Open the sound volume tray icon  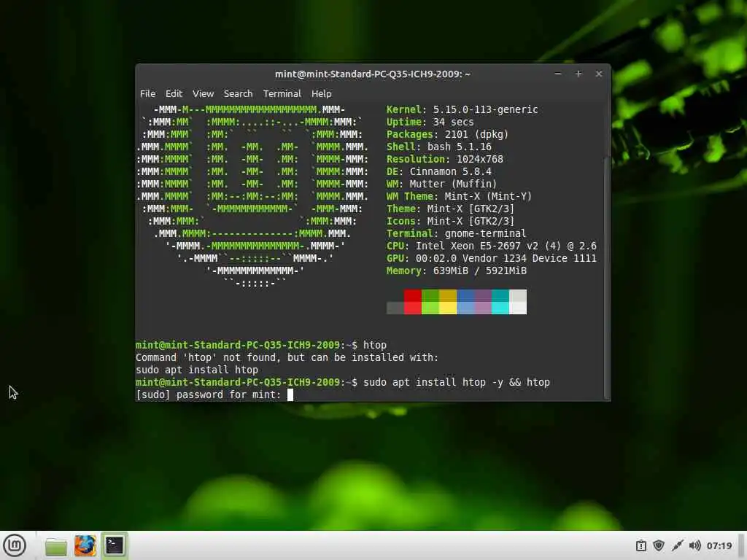695,545
